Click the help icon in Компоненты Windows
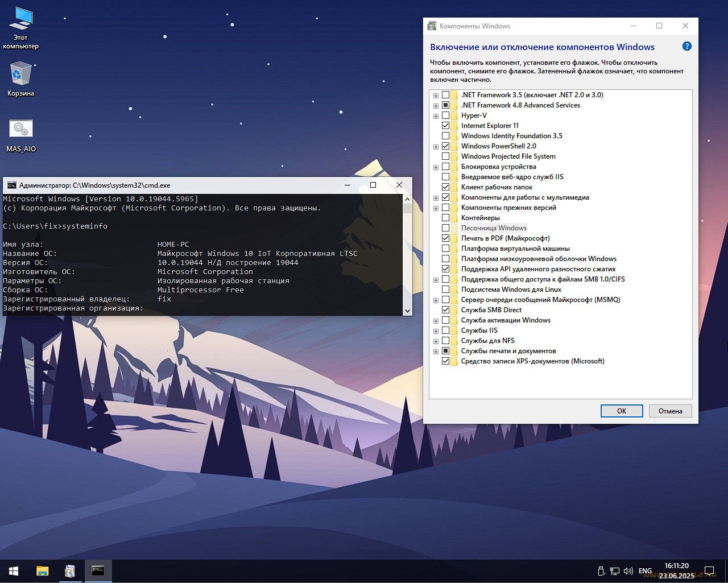 [x=687, y=46]
